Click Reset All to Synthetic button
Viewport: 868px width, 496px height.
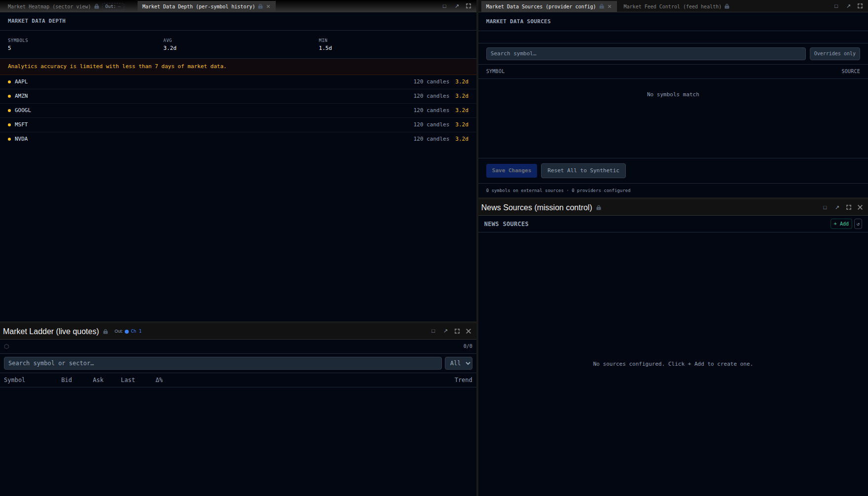(x=583, y=171)
